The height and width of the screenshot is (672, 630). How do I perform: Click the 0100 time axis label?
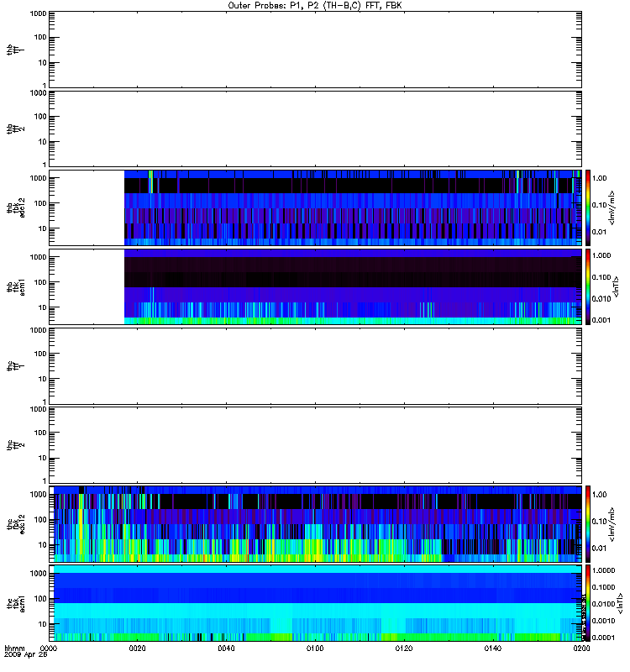click(315, 648)
